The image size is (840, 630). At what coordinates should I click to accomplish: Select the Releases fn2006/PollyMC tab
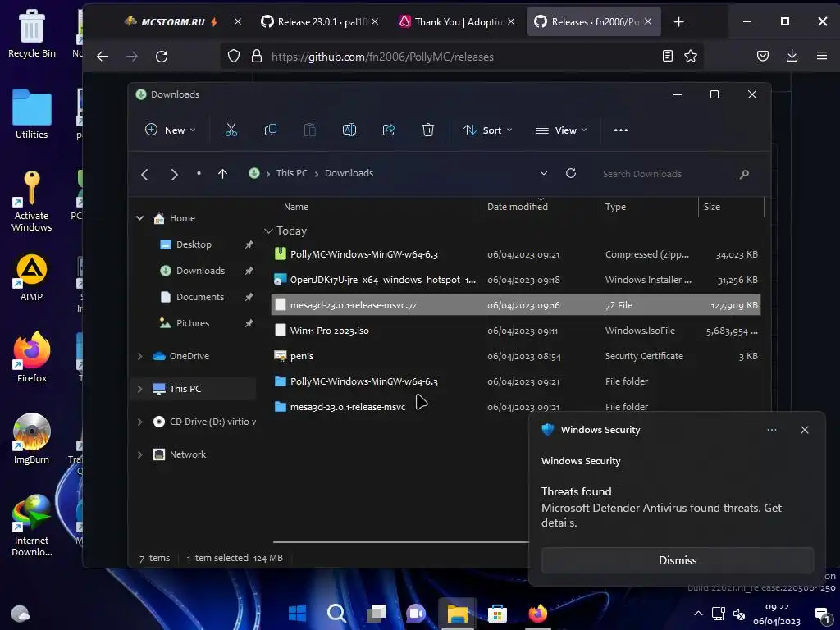point(594,22)
